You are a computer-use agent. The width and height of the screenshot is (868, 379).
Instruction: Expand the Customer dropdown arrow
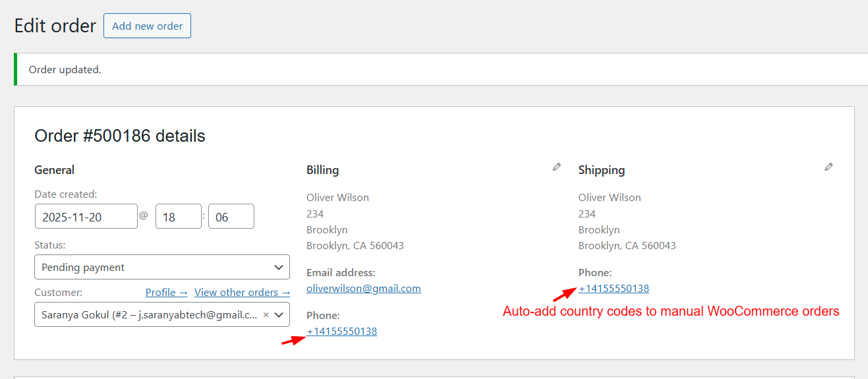pyautogui.click(x=278, y=315)
